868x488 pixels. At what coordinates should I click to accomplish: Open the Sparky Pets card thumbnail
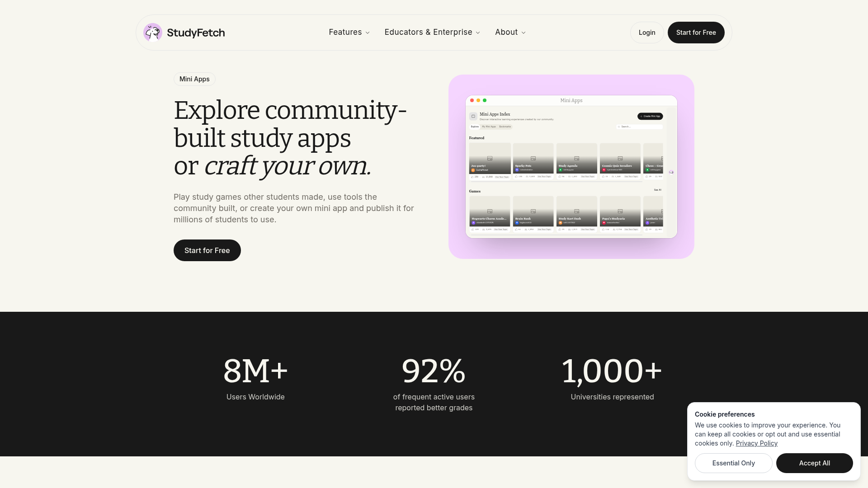[x=533, y=158]
